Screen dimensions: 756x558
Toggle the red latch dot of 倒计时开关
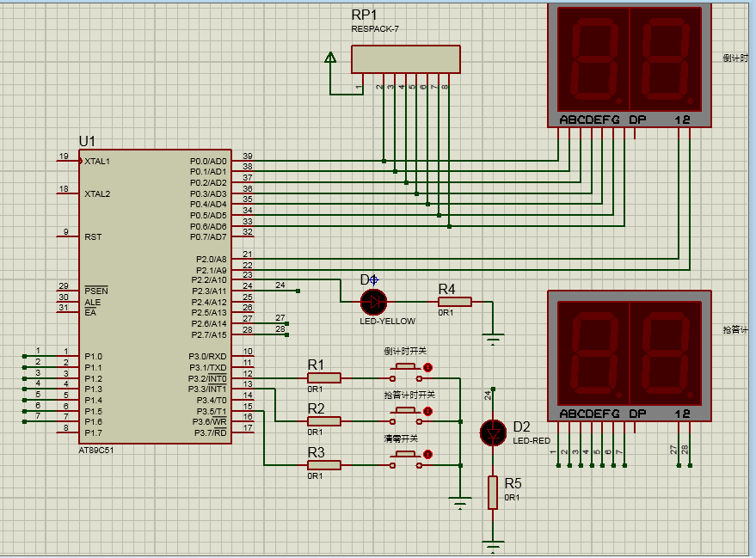[427, 368]
